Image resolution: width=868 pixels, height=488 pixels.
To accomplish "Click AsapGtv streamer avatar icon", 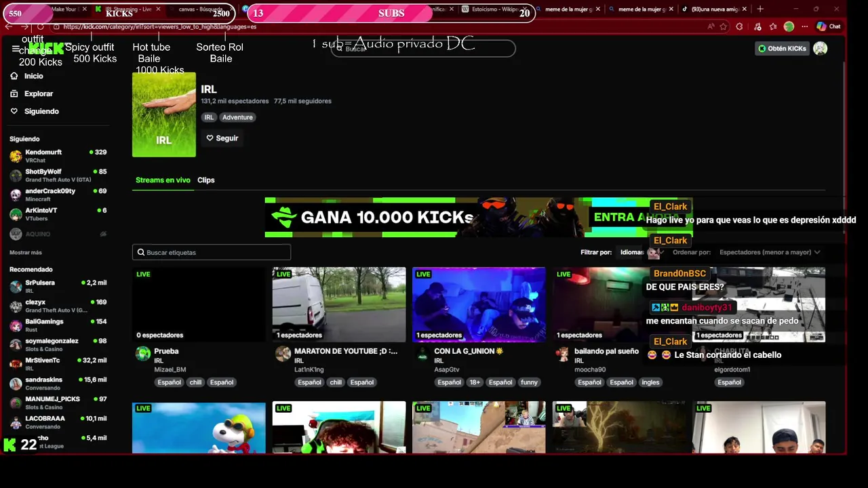I will pyautogui.click(x=424, y=354).
